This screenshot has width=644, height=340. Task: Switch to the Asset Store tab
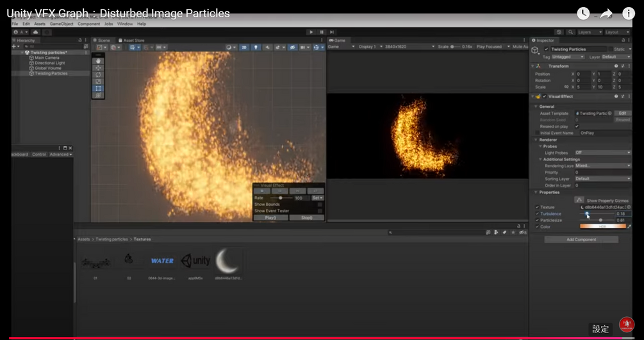(131, 40)
